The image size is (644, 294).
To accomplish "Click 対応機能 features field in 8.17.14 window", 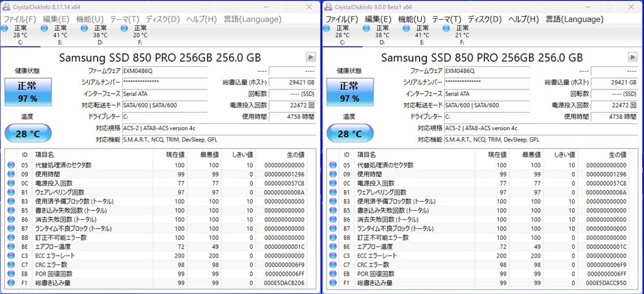I will (219, 140).
